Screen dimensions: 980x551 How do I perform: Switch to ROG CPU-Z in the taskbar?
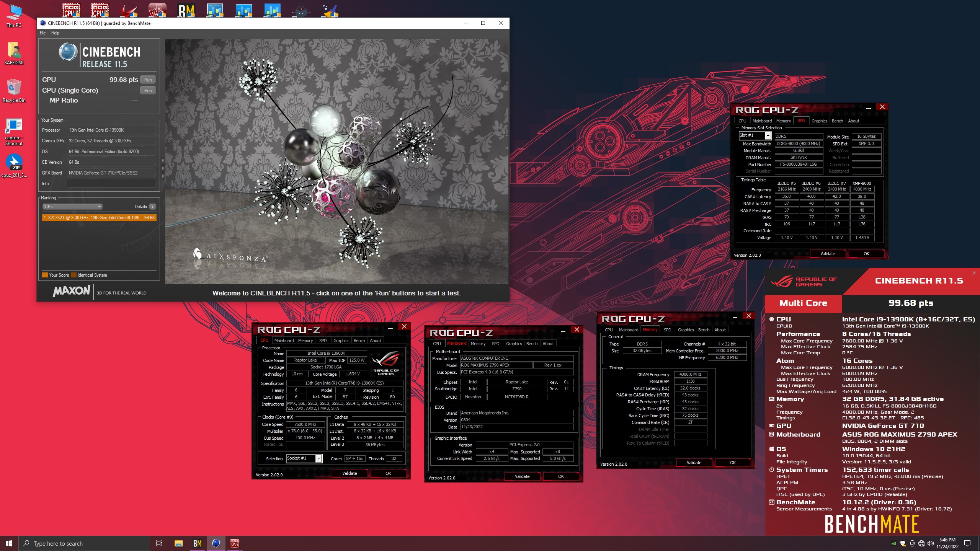235,543
